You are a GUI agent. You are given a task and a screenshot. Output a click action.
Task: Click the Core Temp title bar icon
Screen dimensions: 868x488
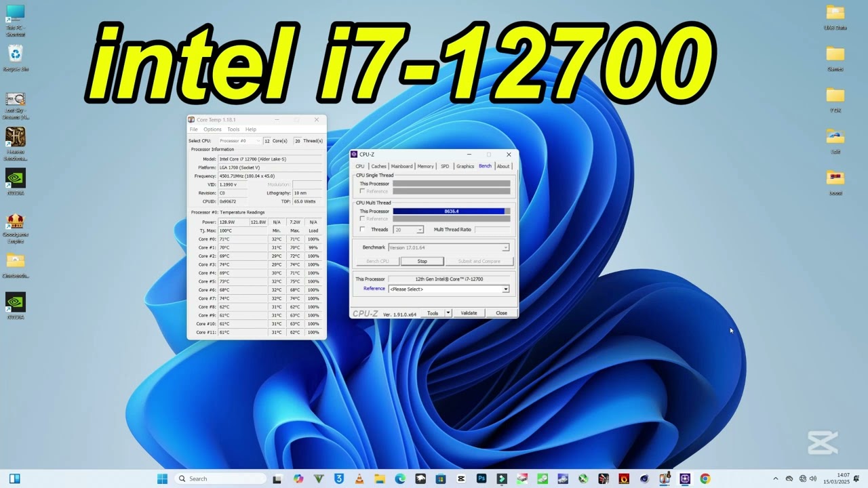click(191, 120)
